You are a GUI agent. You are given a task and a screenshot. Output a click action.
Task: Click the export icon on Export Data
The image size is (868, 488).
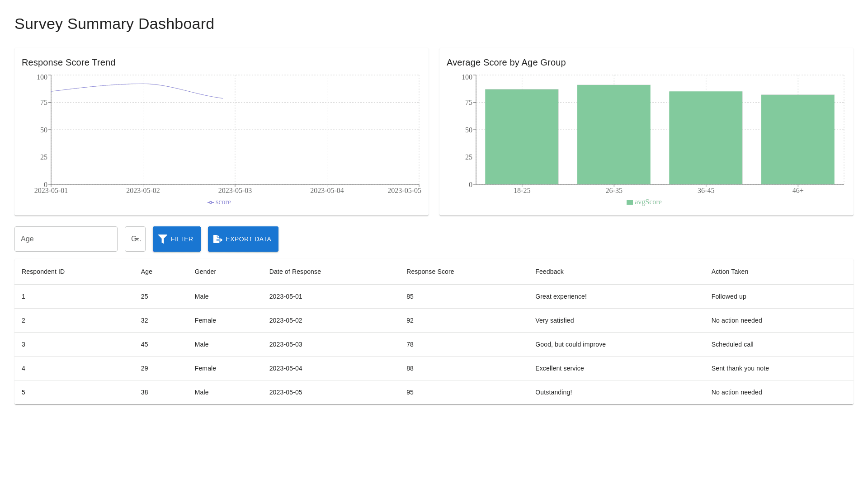(217, 239)
